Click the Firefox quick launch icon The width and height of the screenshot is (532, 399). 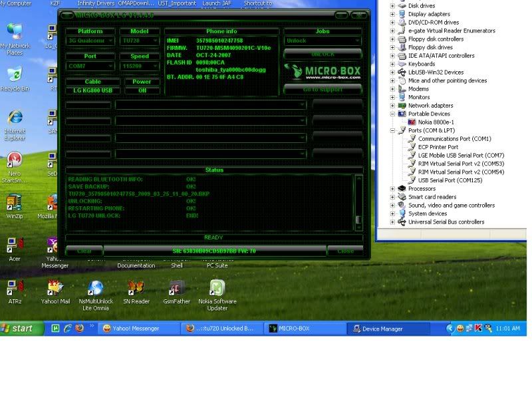[79, 329]
